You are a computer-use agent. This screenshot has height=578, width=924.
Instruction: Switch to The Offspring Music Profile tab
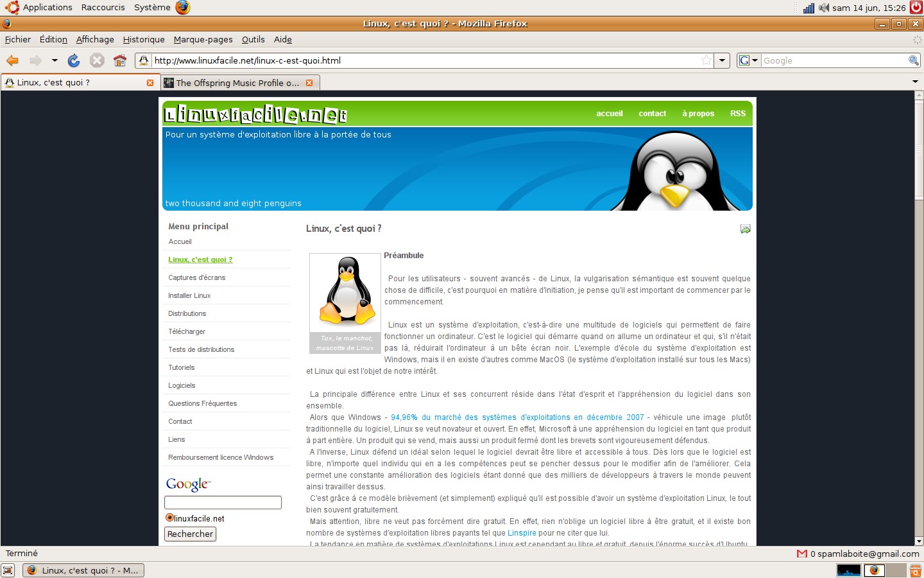click(x=239, y=83)
